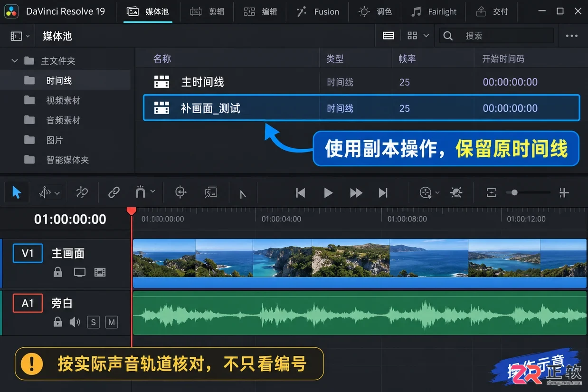Toggle position lock target icon
Viewport: 588px width, 392px height.
pos(180,192)
